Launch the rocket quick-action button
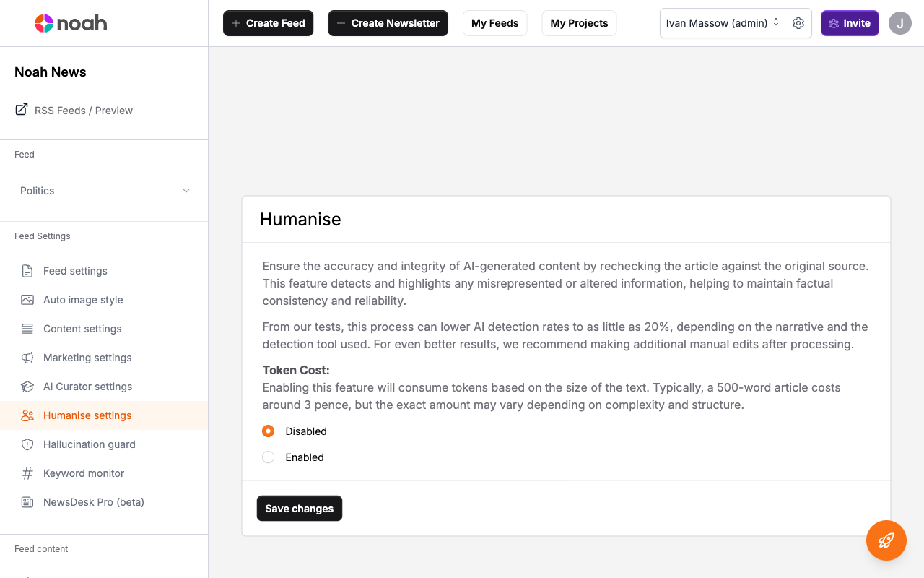The height and width of the screenshot is (578, 924). [886, 540]
